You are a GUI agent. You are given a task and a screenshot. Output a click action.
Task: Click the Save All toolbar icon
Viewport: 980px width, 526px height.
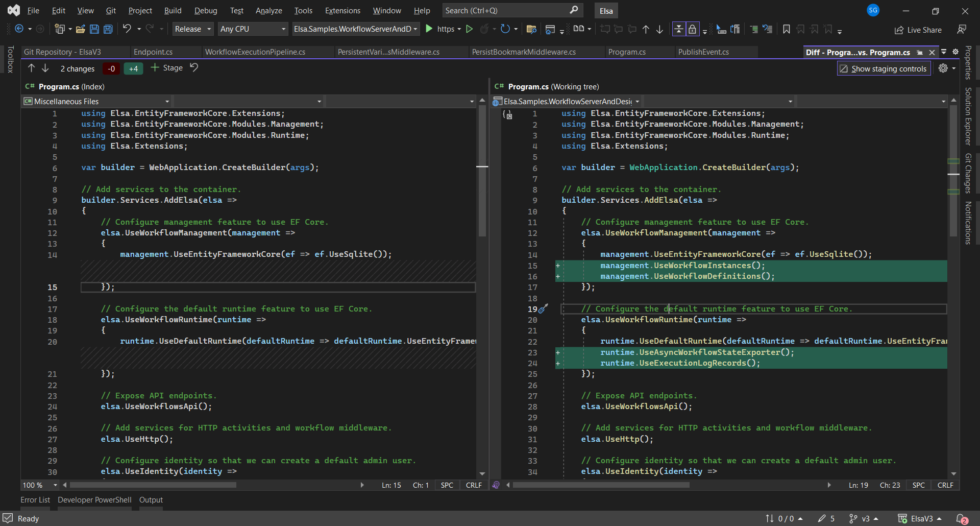108,29
